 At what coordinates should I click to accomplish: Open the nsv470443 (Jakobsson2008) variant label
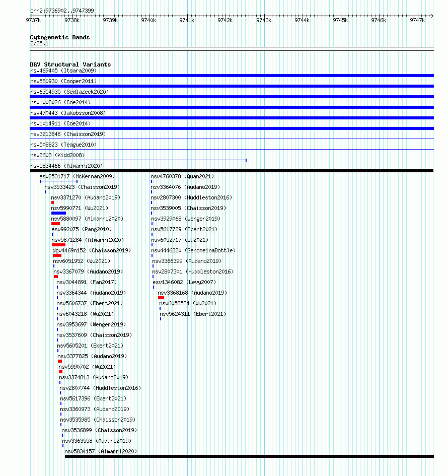point(68,113)
